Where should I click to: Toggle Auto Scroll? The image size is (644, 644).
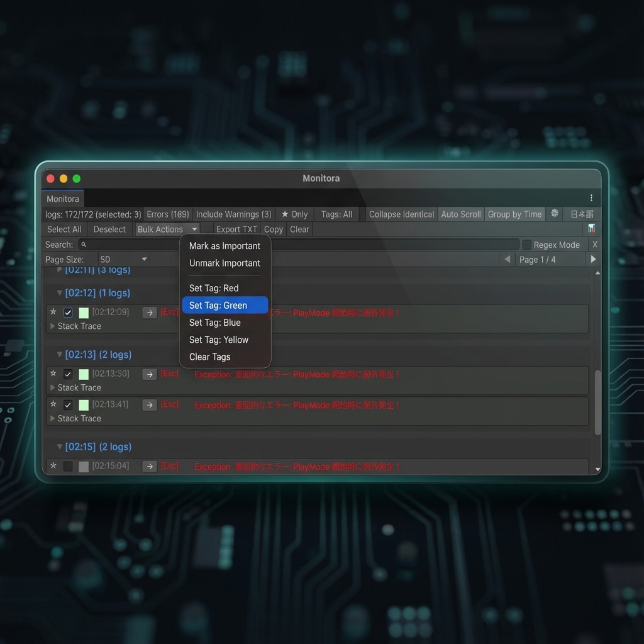click(x=461, y=214)
